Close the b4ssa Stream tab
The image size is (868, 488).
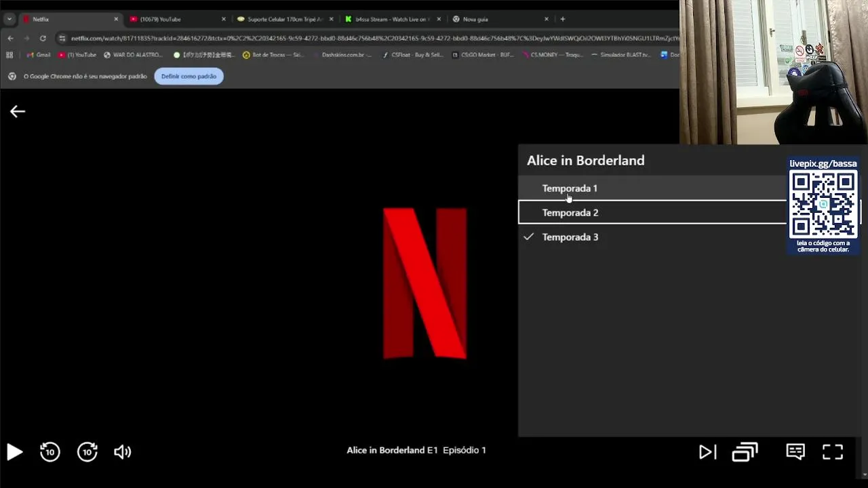pyautogui.click(x=439, y=19)
